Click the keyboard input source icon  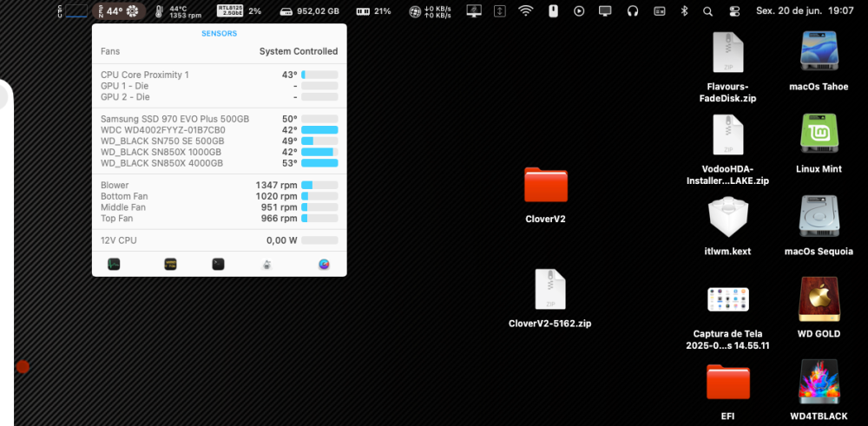coord(660,11)
